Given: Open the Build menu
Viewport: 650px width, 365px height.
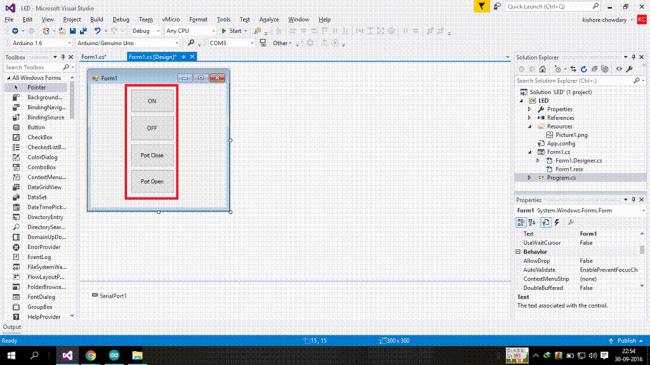Looking at the screenshot, I should (x=97, y=19).
